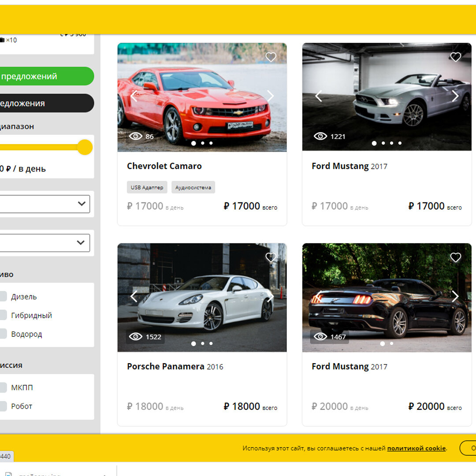Click the silver Ford Mustang convertible photo
Screen dimensions: 476x476
click(387, 97)
